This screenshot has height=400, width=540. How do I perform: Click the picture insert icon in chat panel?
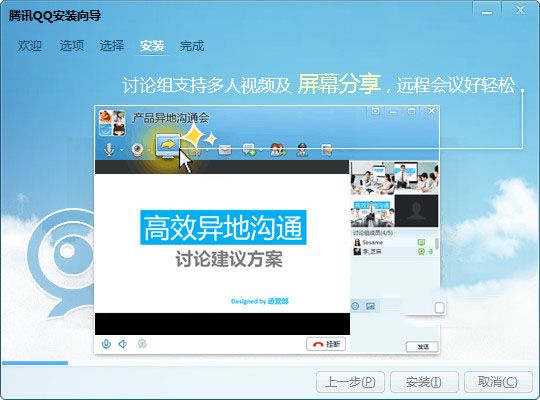[370, 306]
